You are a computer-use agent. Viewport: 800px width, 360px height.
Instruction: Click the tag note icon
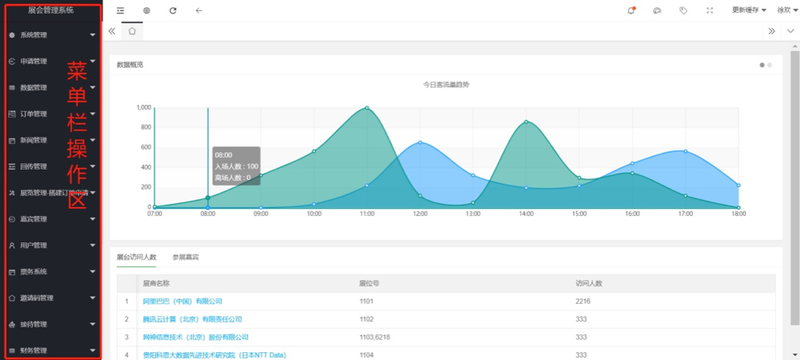point(683,10)
